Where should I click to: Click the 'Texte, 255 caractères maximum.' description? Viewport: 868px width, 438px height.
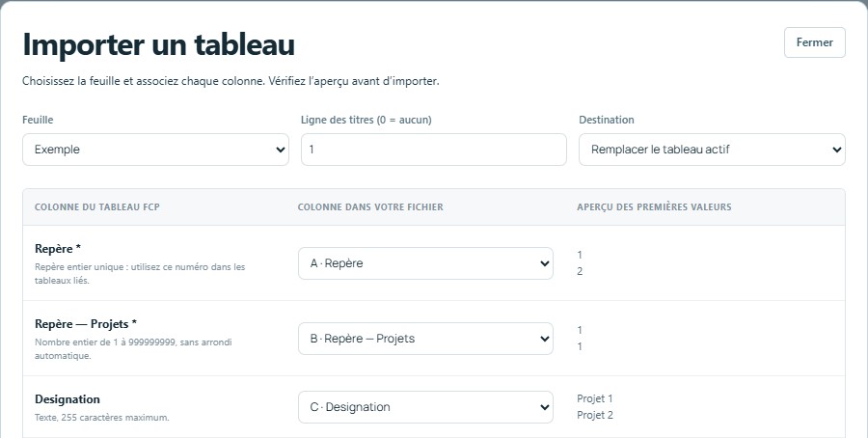click(x=102, y=418)
